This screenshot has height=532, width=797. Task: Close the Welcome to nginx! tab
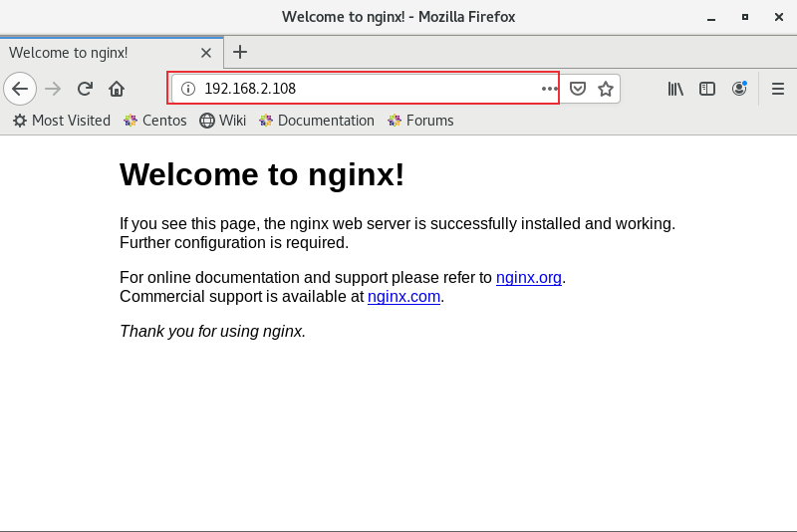(206, 53)
